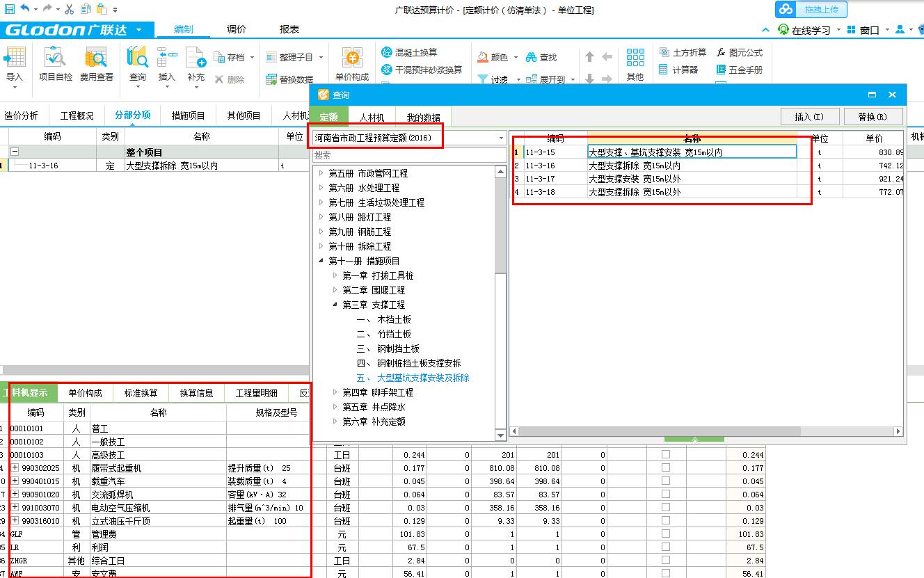
Task: Open 单价构成 unit price composition
Action: coord(352,65)
